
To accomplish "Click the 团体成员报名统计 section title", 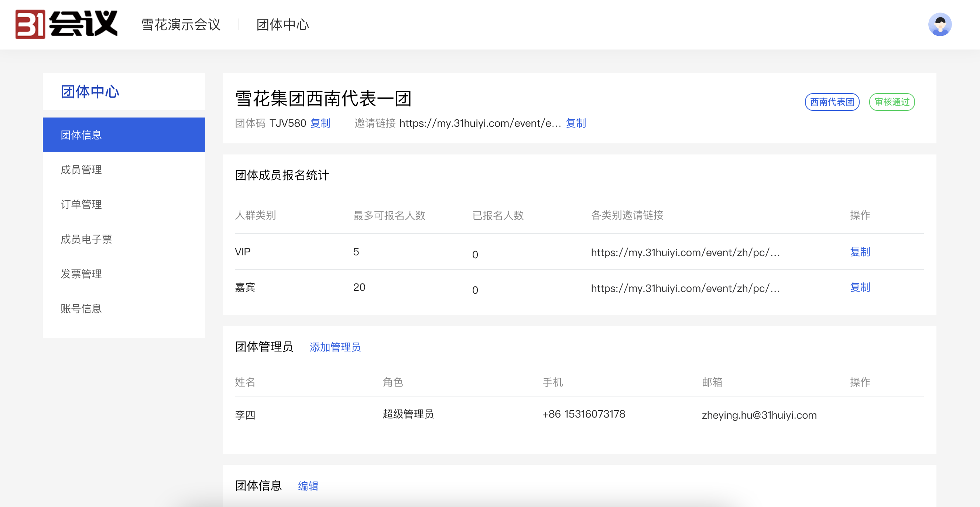I will point(282,175).
